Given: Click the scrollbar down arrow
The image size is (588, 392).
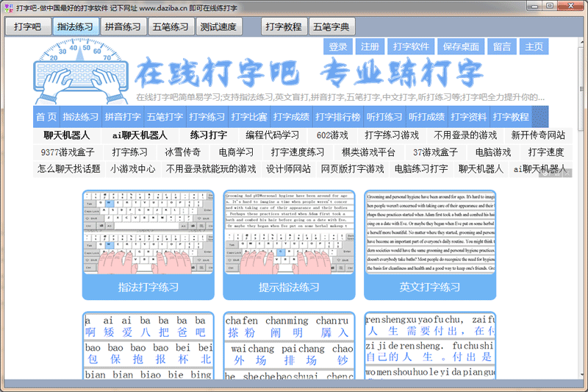Looking at the screenshot, I should [581, 374].
